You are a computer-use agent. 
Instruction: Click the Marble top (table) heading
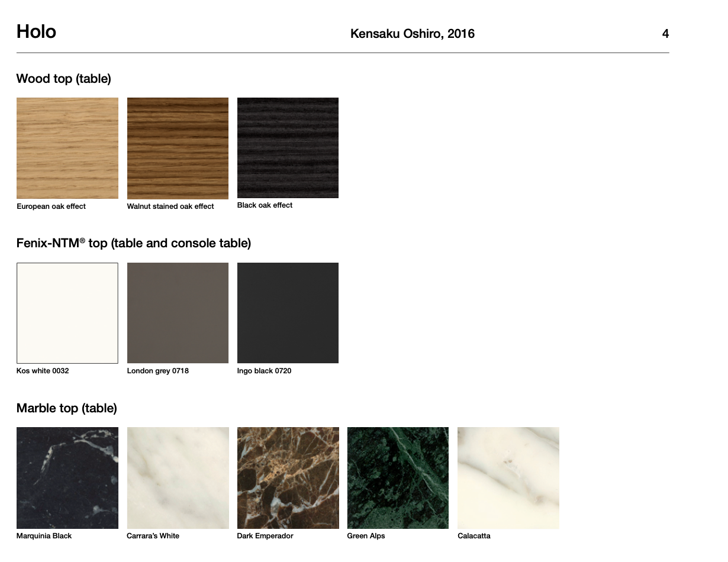(x=67, y=408)
